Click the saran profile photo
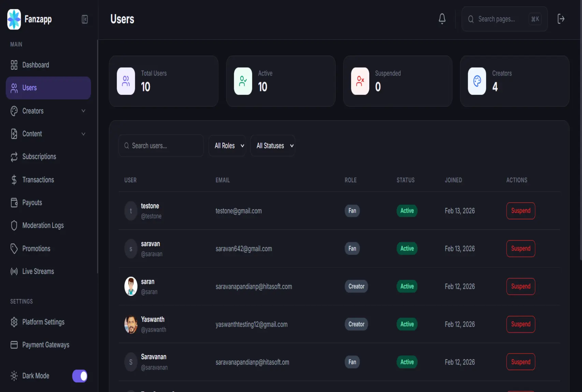The width and height of the screenshot is (582, 392). 131,286
